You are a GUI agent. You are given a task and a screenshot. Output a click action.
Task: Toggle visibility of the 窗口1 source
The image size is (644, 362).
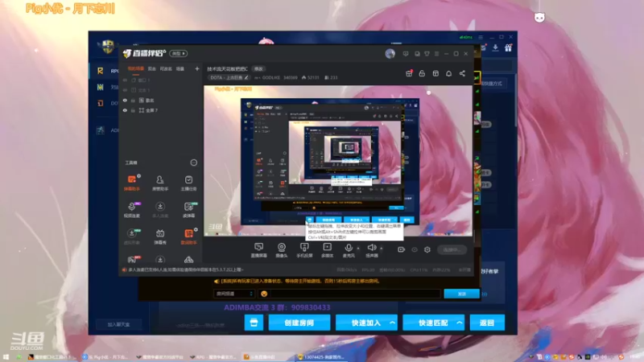(x=125, y=80)
